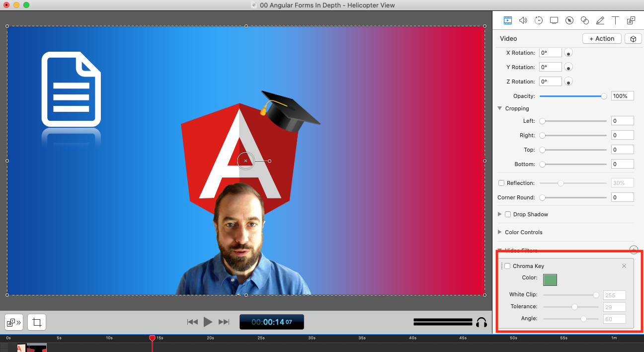Click the Y Rotation dial knob
This screenshot has height=352, width=644.
[568, 67]
